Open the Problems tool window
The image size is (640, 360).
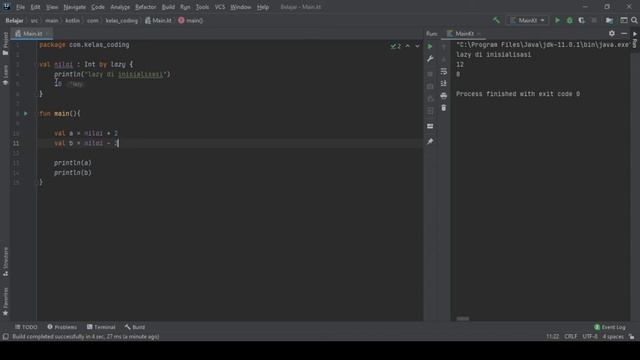(x=62, y=327)
